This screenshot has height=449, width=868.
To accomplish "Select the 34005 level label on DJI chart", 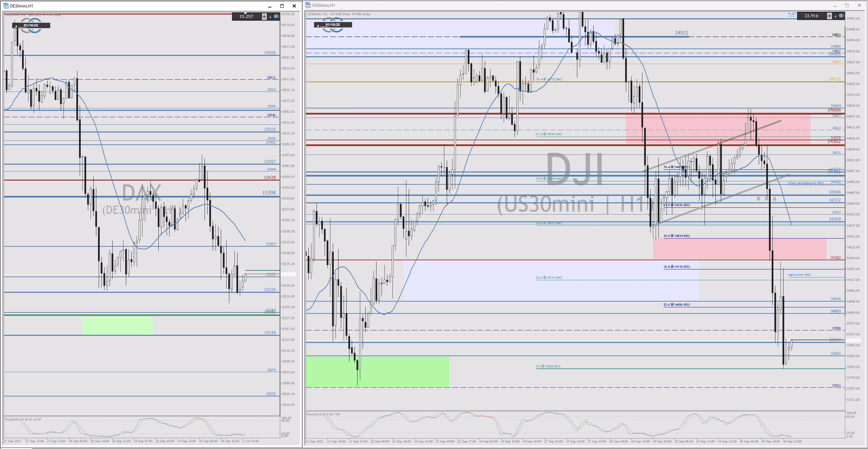I will coord(835,311).
